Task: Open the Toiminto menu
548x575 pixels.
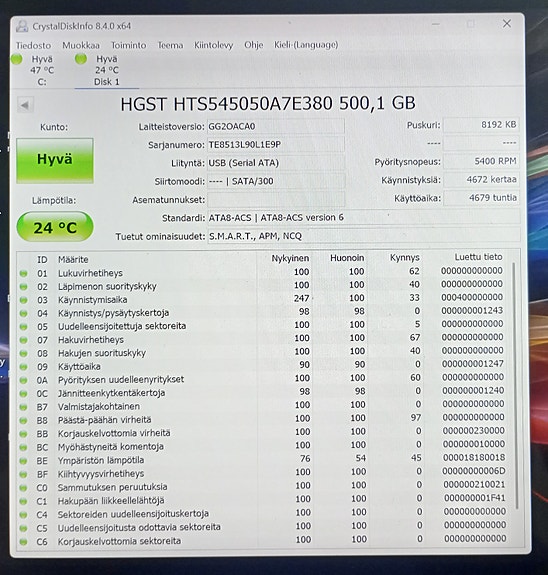Action: pyautogui.click(x=129, y=45)
